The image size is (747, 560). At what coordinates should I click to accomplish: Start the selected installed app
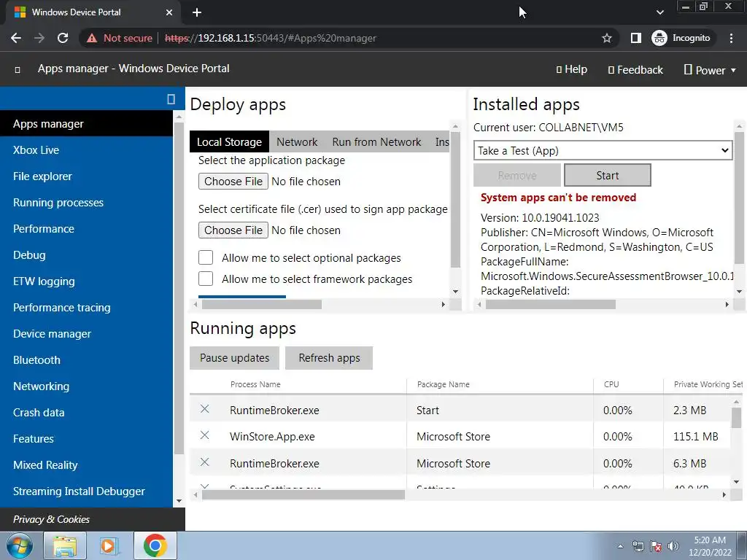coord(608,175)
